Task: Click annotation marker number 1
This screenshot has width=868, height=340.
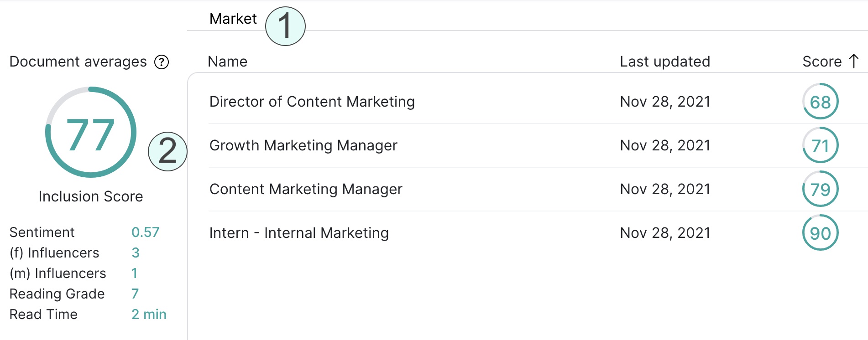Action: pos(285,26)
